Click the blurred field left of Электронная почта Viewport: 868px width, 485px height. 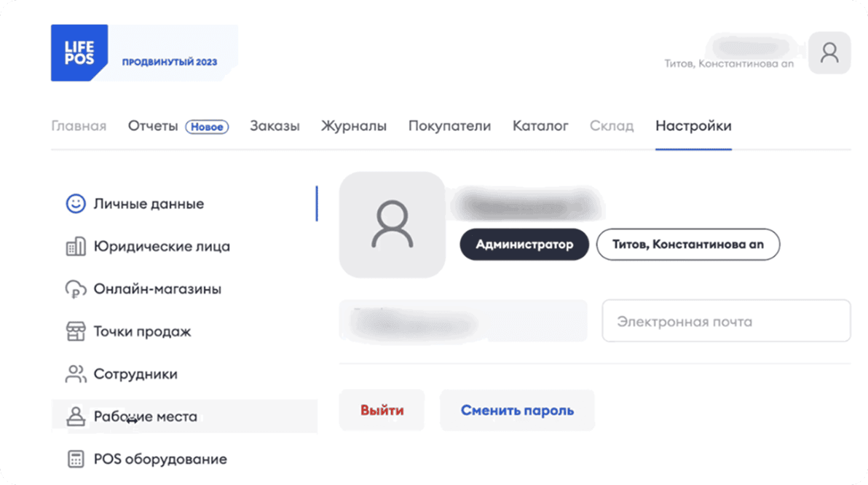463,321
